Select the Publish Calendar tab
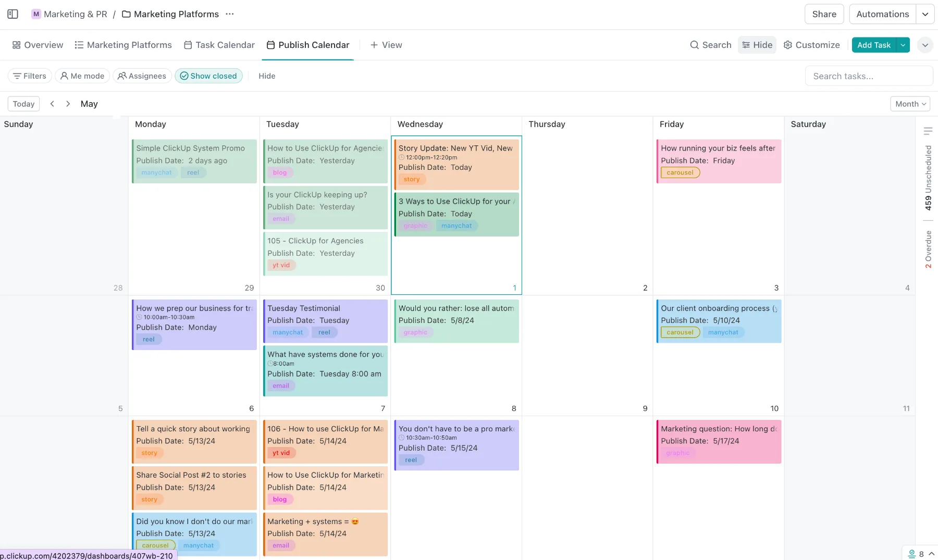The height and width of the screenshot is (560, 938). tap(308, 45)
